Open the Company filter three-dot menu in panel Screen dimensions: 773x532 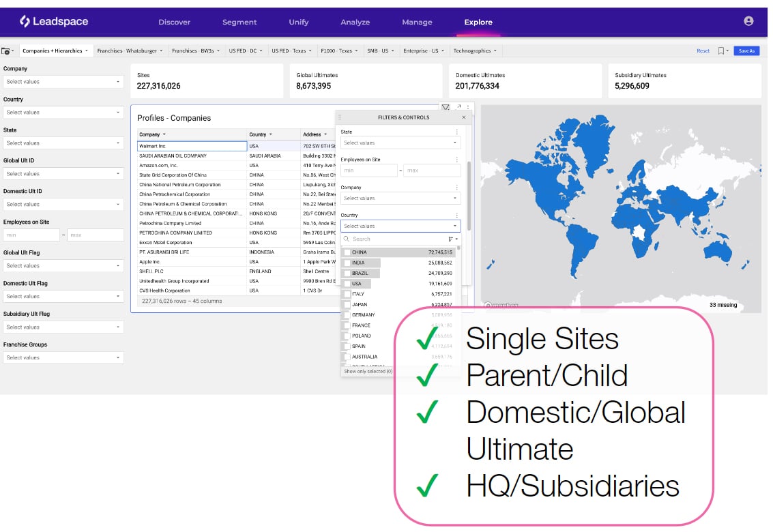[x=456, y=188]
